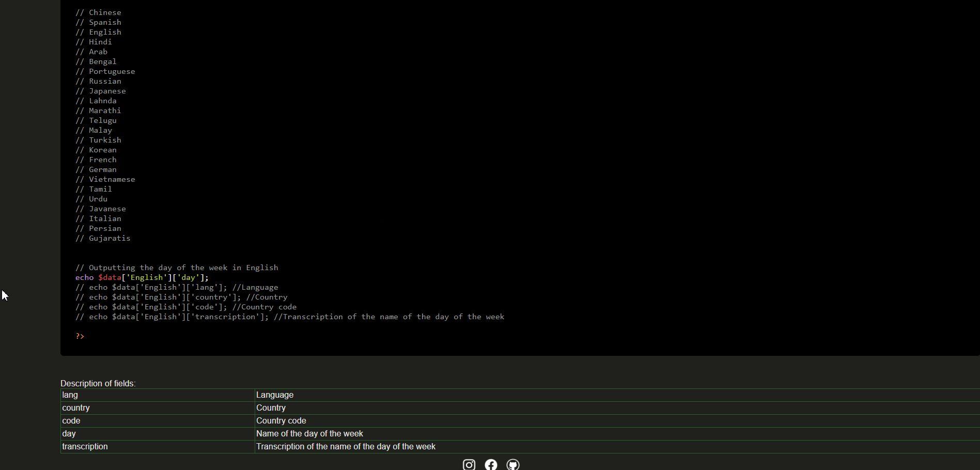The image size is (980, 470).
Task: Click the 'Outputting the day of the week' comment
Action: [177, 268]
